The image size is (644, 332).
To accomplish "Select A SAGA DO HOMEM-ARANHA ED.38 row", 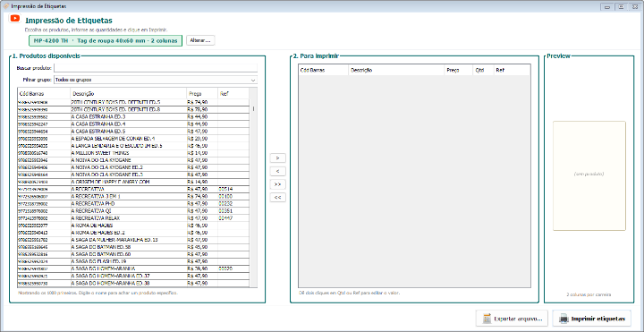I will tap(133, 283).
